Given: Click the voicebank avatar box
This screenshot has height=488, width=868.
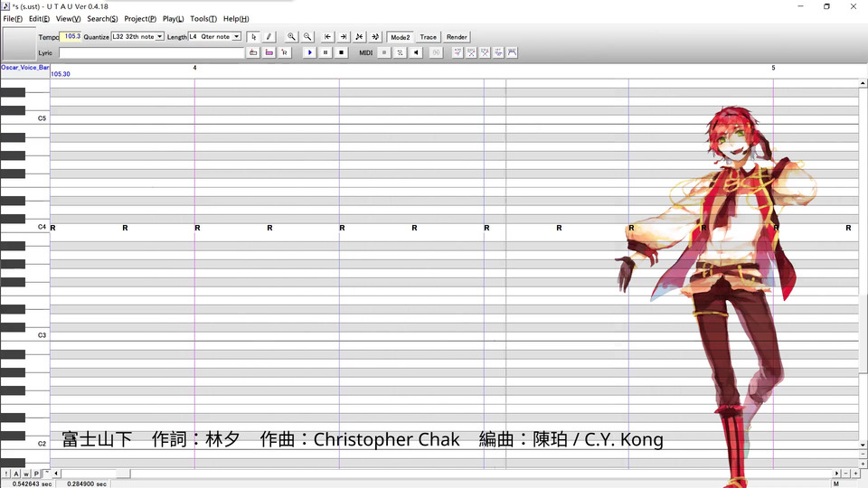Looking at the screenshot, I should (19, 43).
